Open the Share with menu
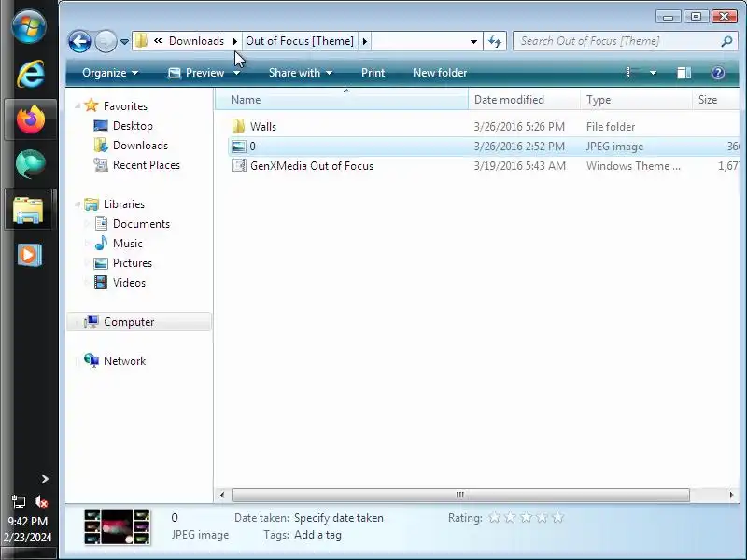747x560 pixels. click(x=300, y=73)
